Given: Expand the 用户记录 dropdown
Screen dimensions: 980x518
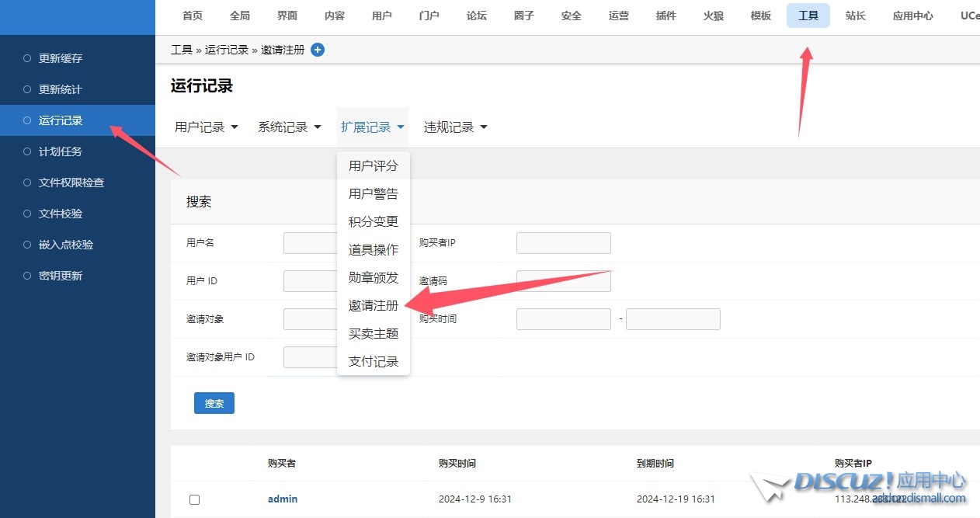Looking at the screenshot, I should click(x=207, y=127).
